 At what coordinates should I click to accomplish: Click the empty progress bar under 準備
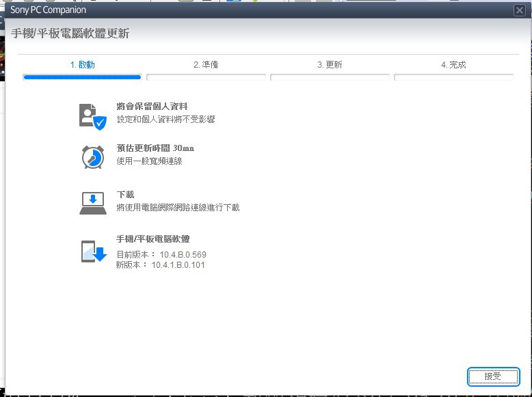[206, 77]
